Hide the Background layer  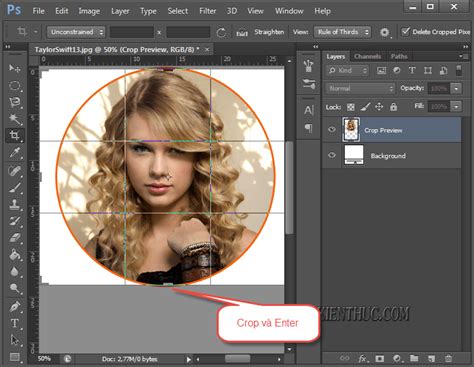click(x=332, y=155)
